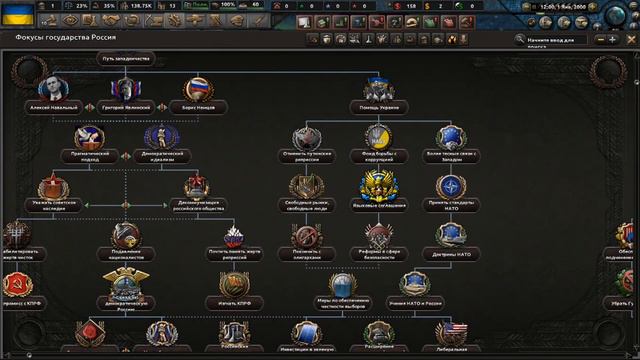The width and height of the screenshot is (640, 360).
Task: Decrease game speed with minus by date
Action: click(526, 7)
